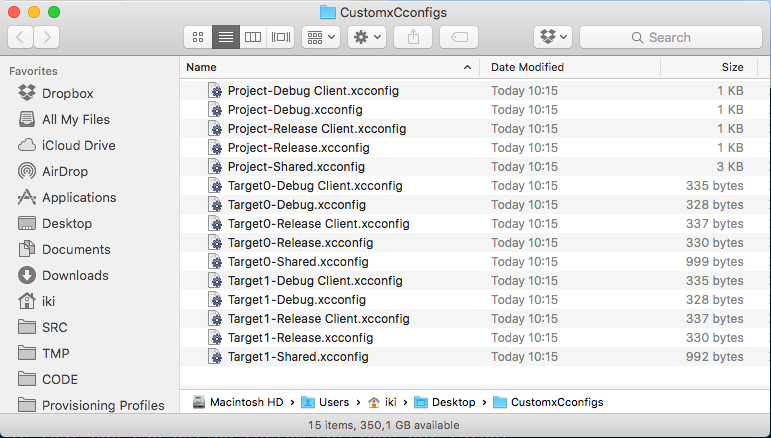771x438 pixels.
Task: Open the Action gear dropdown menu
Action: click(x=366, y=37)
